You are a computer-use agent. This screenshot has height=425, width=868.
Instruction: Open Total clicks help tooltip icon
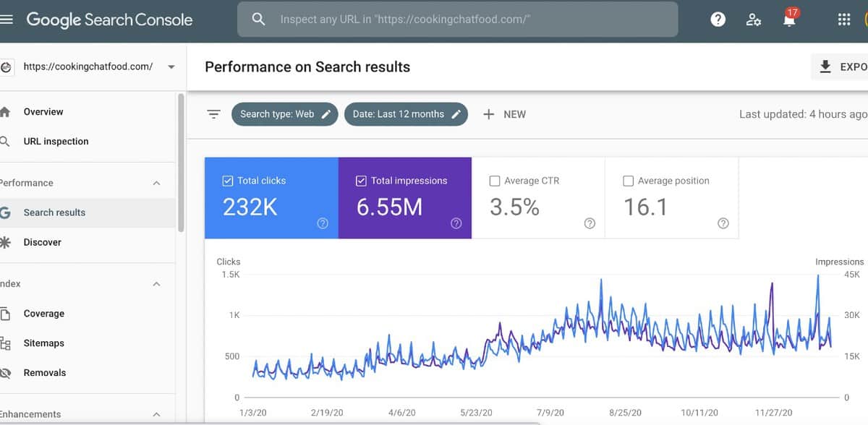[x=323, y=223]
